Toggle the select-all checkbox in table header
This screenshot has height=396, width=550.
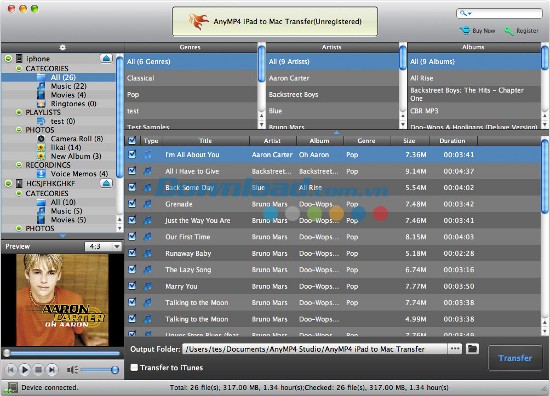click(132, 141)
